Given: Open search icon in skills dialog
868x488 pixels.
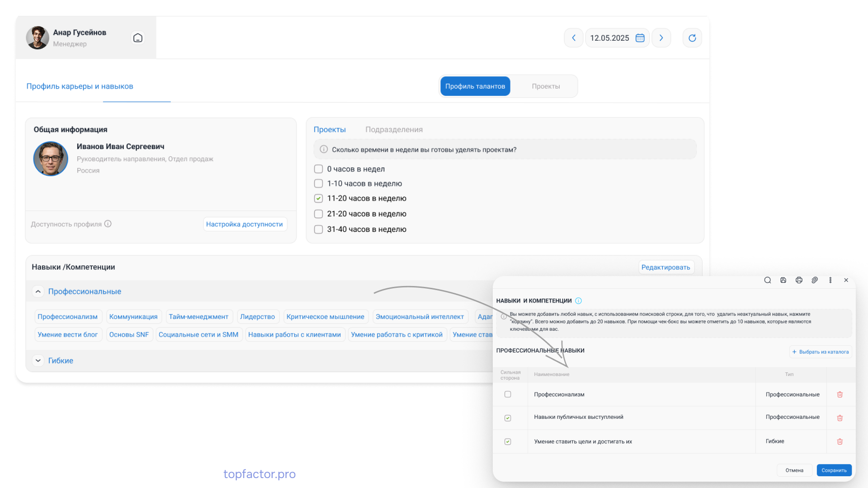Looking at the screenshot, I should pyautogui.click(x=768, y=280).
